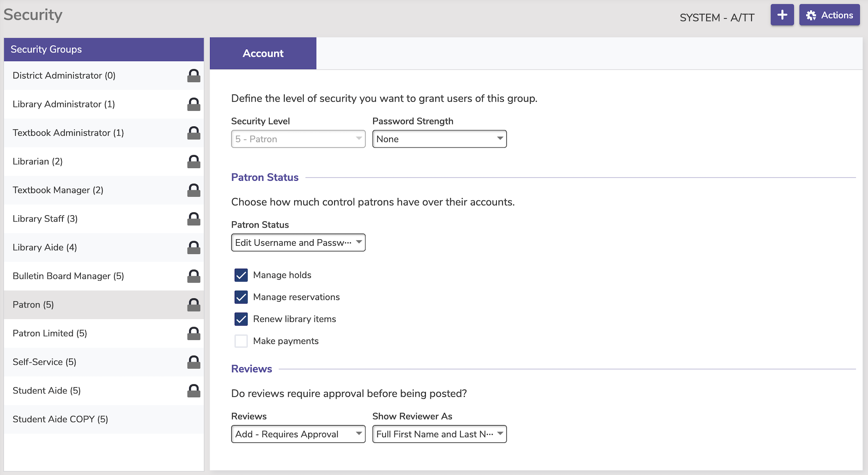Select District Administrator (0) group

pyautogui.click(x=104, y=76)
